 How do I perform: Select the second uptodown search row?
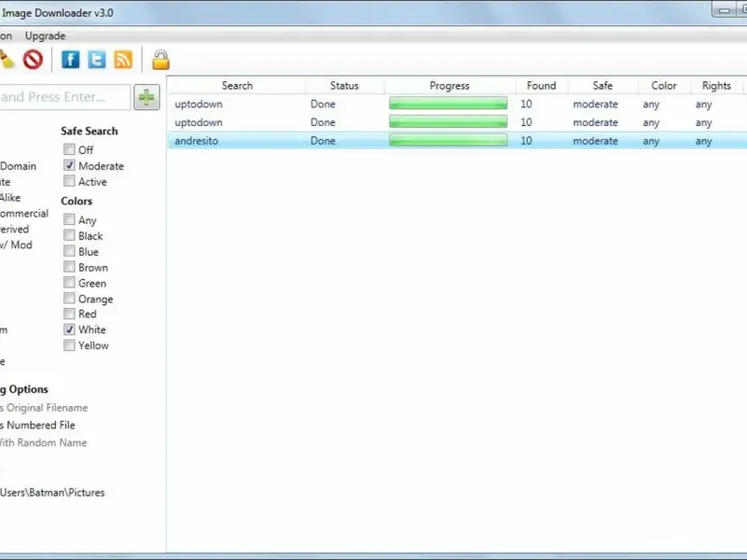(x=458, y=122)
